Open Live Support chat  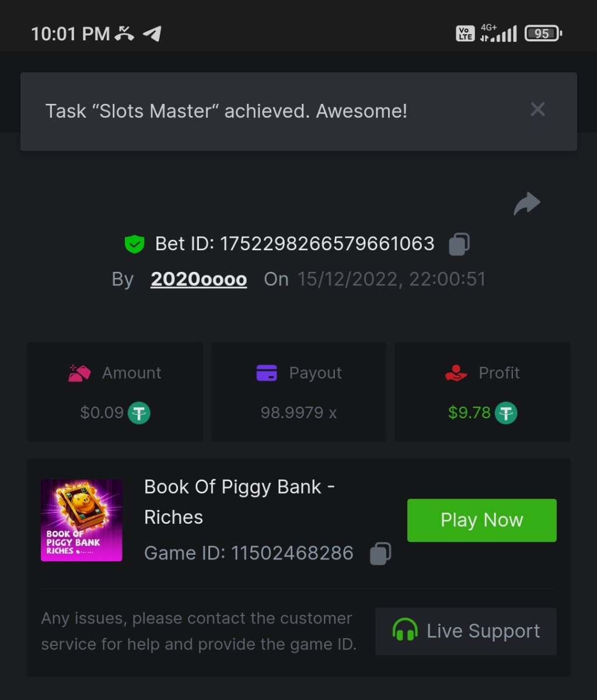pyautogui.click(x=466, y=631)
